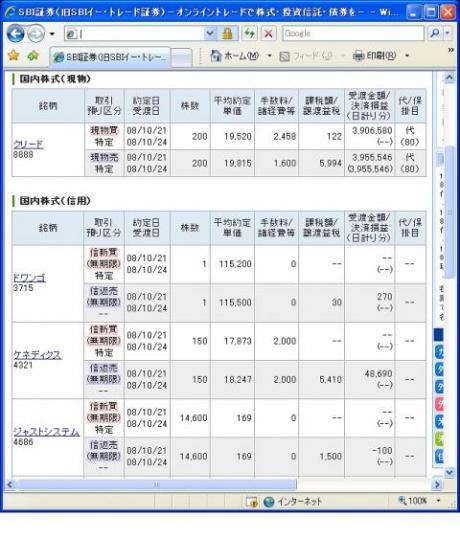Focus the browser address bar

[x=134, y=34]
